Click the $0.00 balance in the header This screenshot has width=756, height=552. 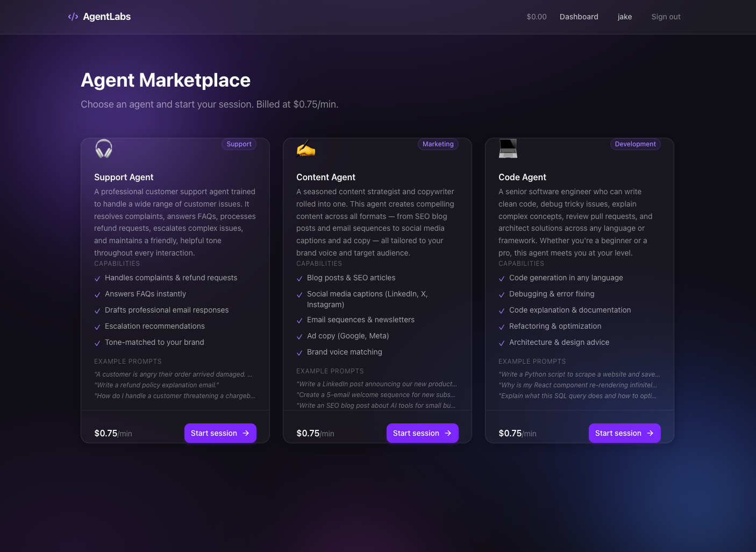click(536, 17)
